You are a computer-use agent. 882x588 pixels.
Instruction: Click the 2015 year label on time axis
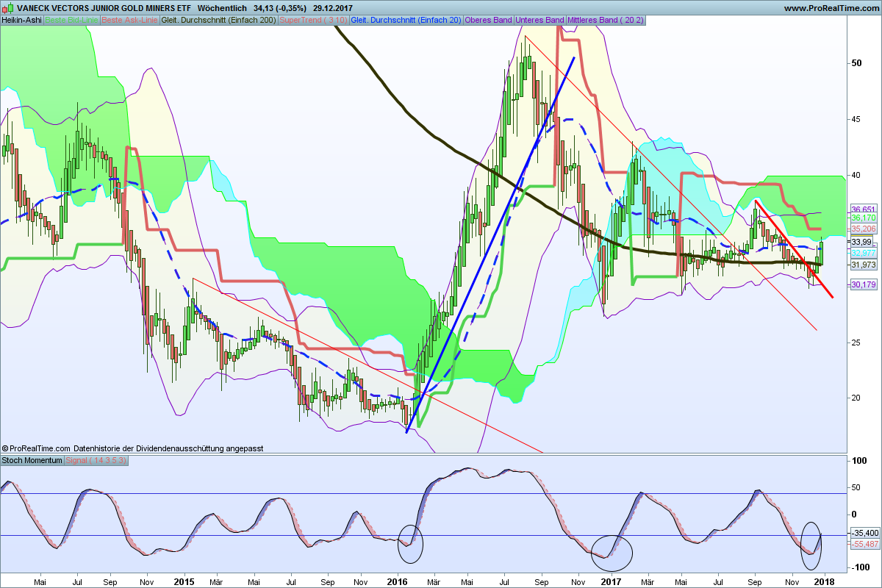pos(184,581)
